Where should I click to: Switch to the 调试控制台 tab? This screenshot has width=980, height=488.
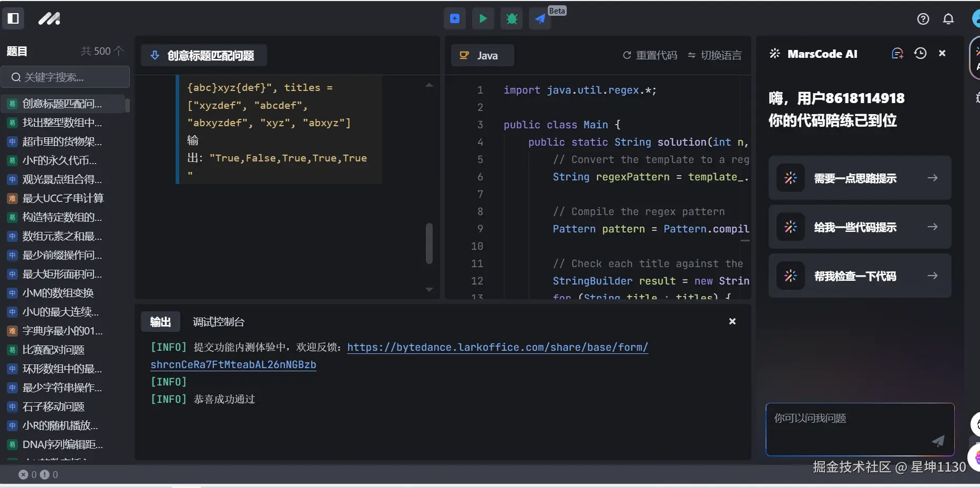(x=219, y=322)
